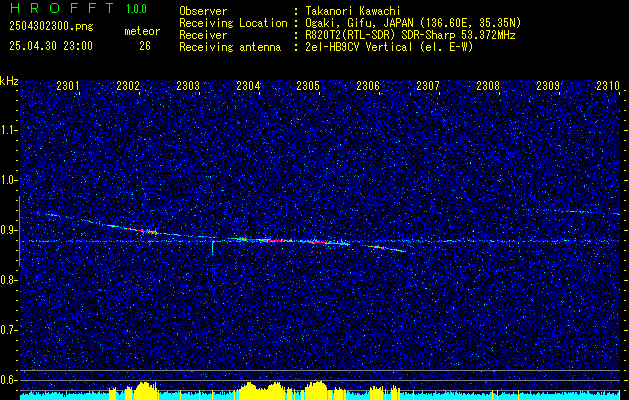This screenshot has width=629, height=400.
Task: Click the filename 2504302300.png
Action: 51,27
